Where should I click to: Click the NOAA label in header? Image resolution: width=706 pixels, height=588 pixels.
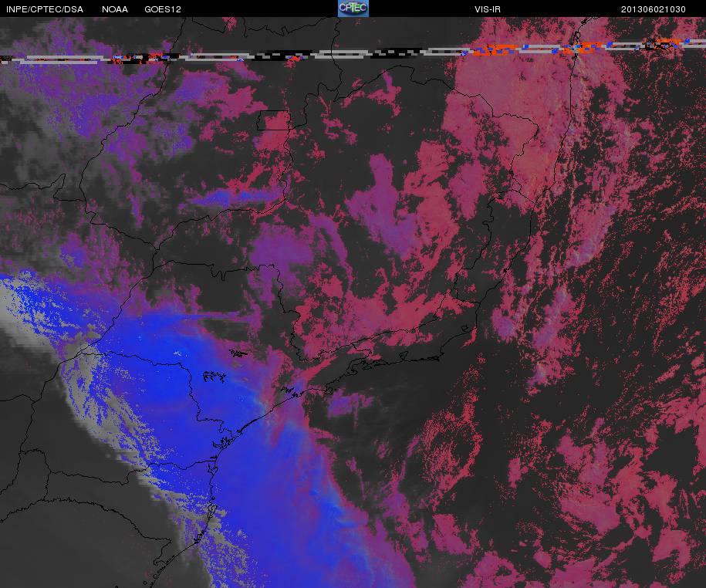point(115,9)
